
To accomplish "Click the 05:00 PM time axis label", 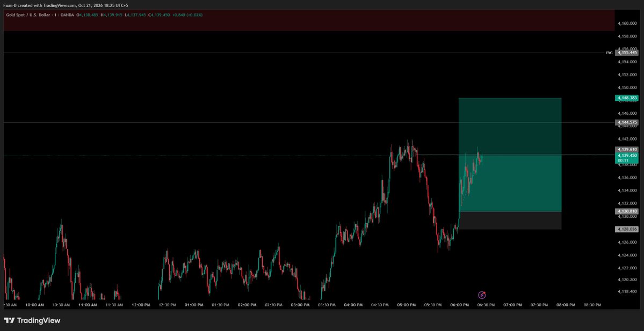I will coord(407,305).
